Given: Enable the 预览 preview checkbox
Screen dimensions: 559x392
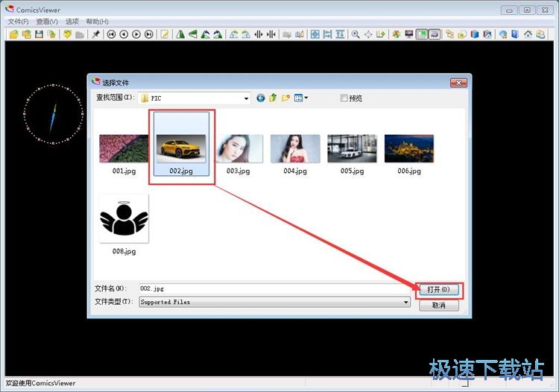Looking at the screenshot, I should click(x=344, y=98).
